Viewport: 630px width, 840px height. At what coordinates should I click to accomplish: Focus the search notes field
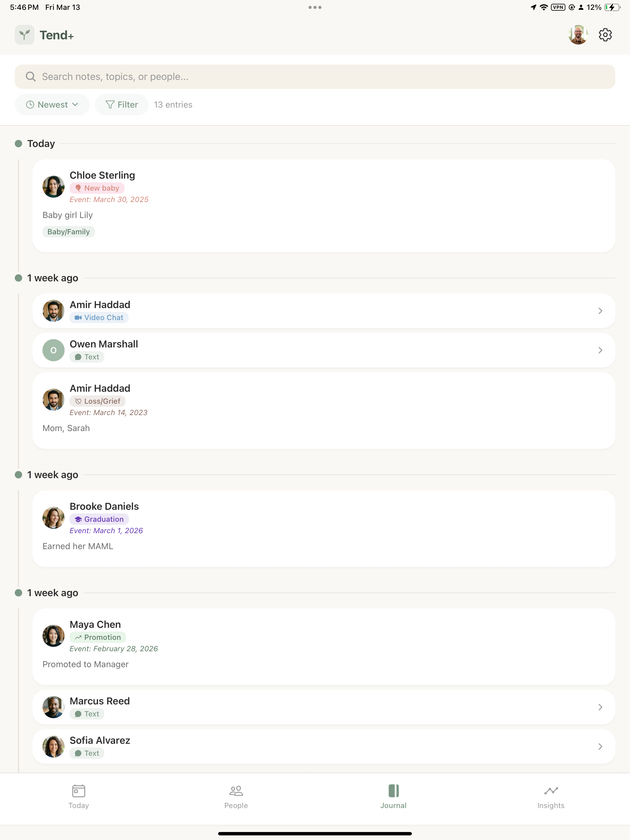[315, 77]
